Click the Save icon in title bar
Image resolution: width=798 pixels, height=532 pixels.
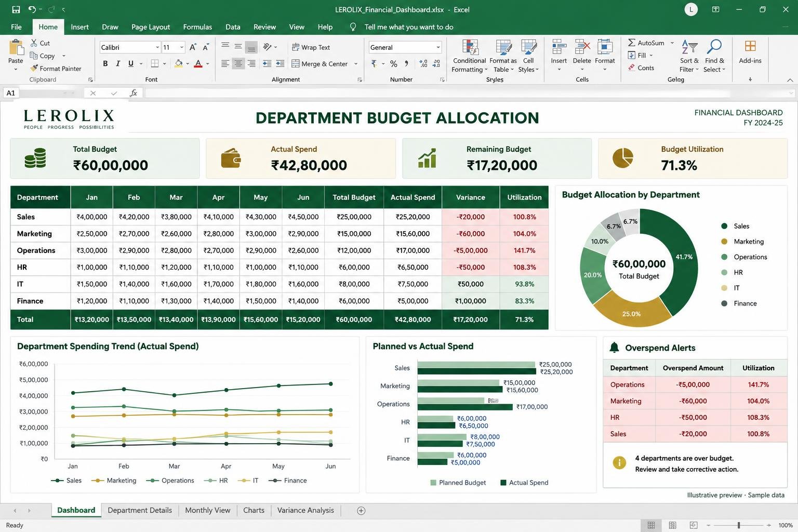point(16,9)
